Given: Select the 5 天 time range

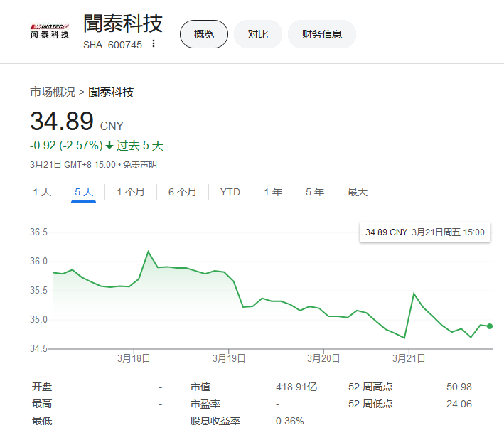Looking at the screenshot, I should pyautogui.click(x=83, y=192).
